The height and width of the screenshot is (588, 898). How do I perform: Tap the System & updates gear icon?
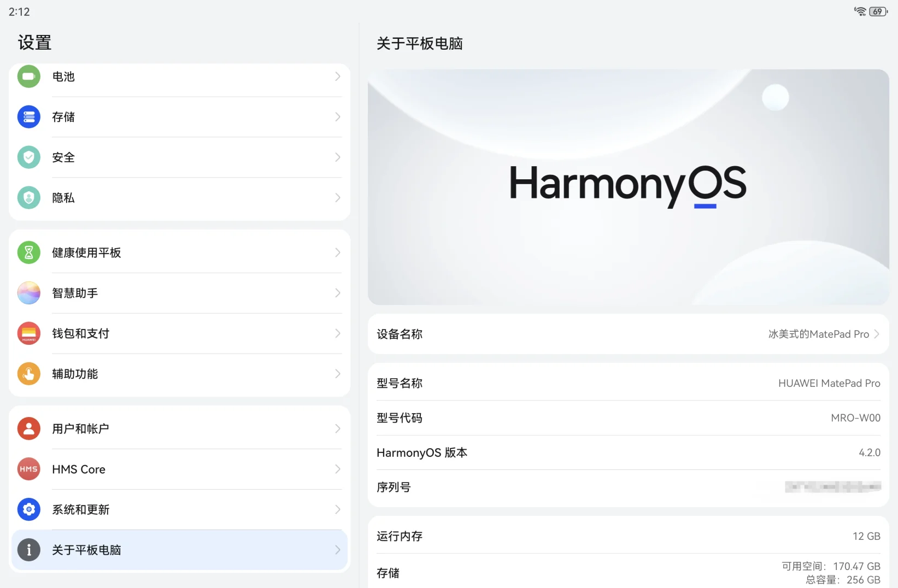tap(29, 509)
